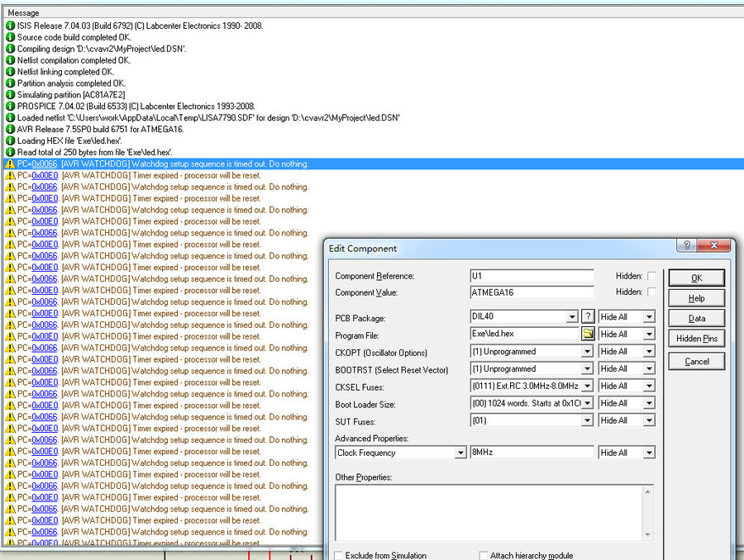Click the info icon beside 'Loading HEX file'
Screen dimensions: 744x560
tap(10, 140)
